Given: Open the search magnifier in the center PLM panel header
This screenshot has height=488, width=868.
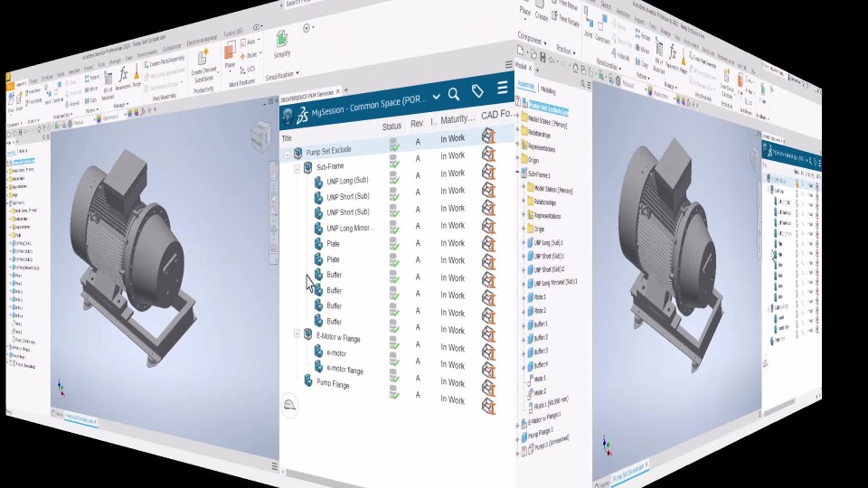Looking at the screenshot, I should tap(454, 95).
